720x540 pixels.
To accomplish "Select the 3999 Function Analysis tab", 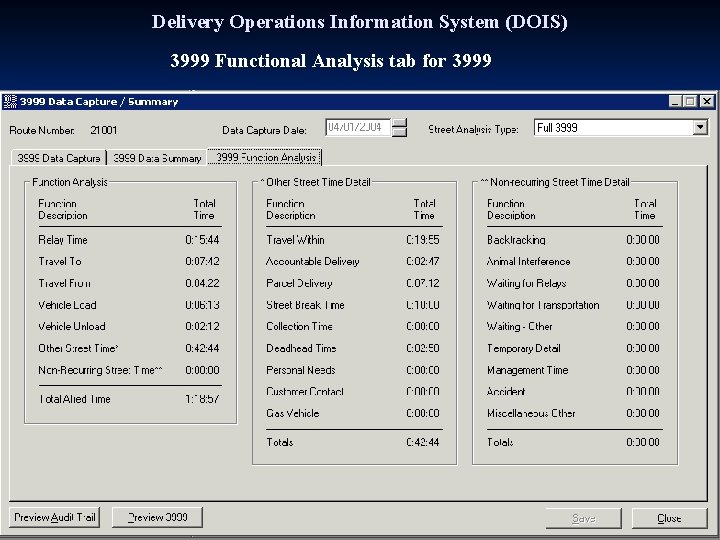I will 265,158.
